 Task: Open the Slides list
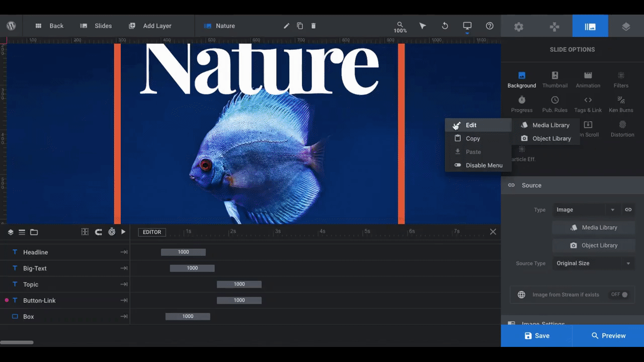pos(96,26)
